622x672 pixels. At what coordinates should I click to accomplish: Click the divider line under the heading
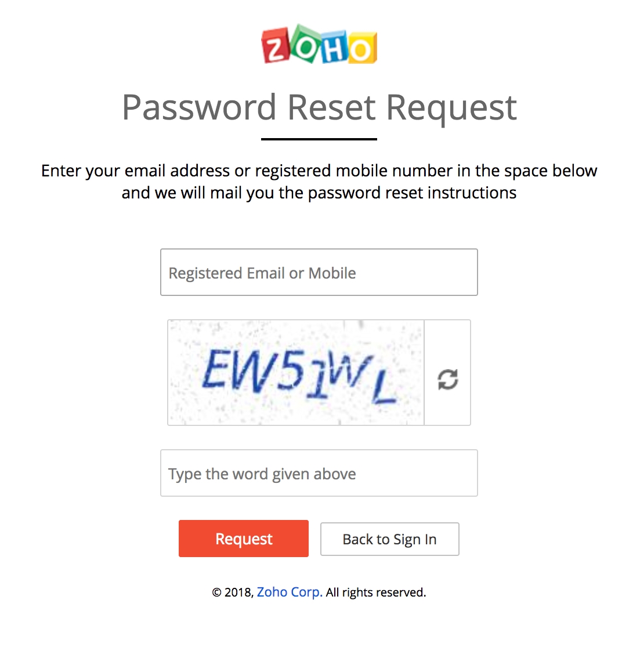(319, 138)
